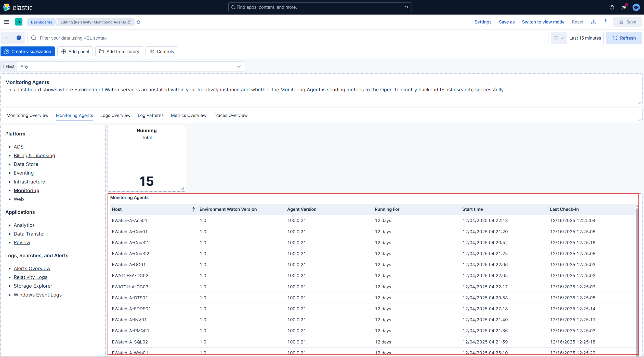Switch to Monitoring Overview tab
The width and height of the screenshot is (644, 357).
point(28,115)
